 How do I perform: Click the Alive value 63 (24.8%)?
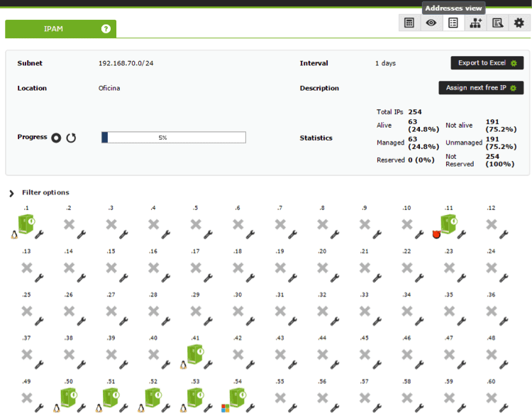click(x=423, y=126)
